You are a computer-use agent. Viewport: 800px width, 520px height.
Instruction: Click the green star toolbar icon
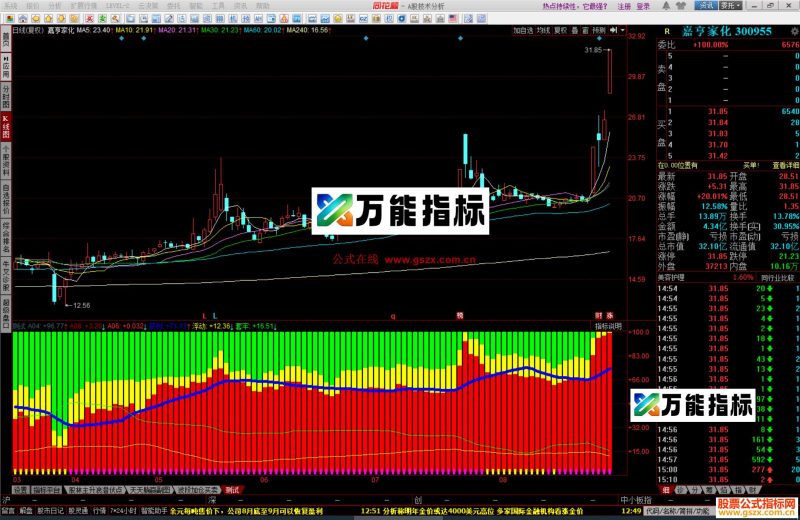(103, 18)
